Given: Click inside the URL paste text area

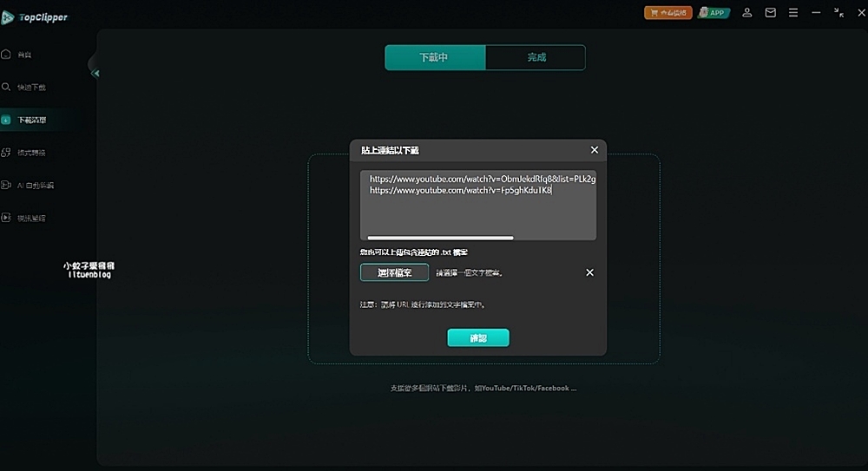Looking at the screenshot, I should (477, 206).
